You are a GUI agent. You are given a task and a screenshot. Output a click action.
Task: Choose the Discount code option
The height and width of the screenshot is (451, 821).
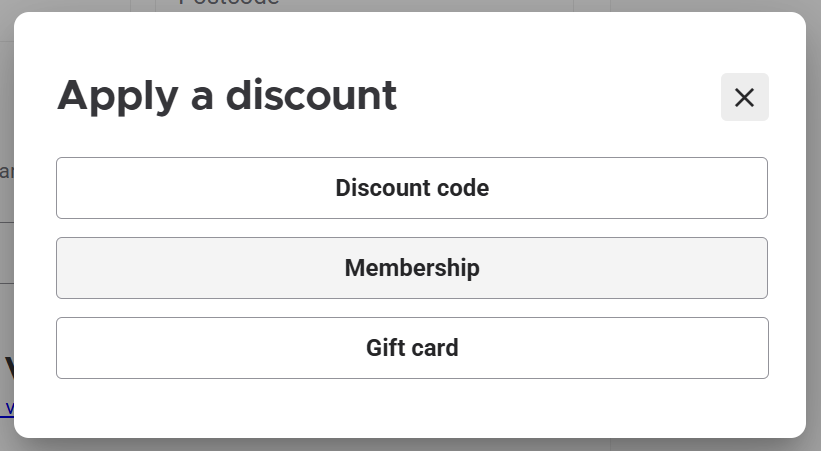(412, 188)
